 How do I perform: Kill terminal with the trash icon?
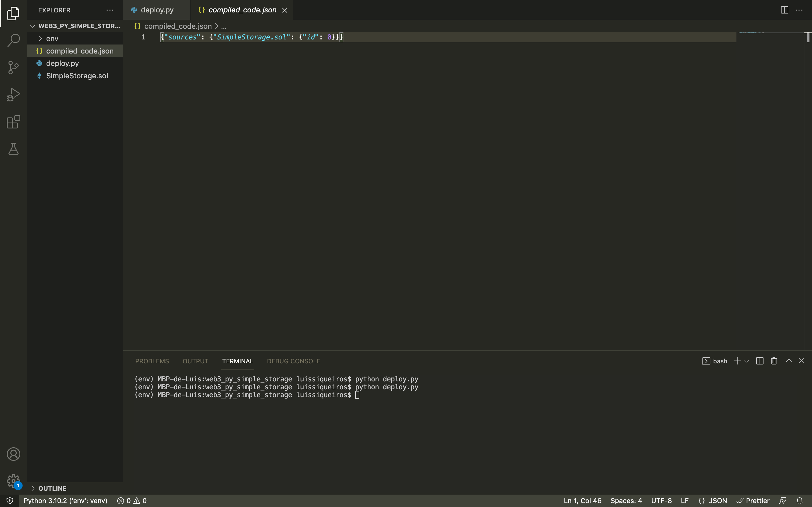[x=774, y=361]
